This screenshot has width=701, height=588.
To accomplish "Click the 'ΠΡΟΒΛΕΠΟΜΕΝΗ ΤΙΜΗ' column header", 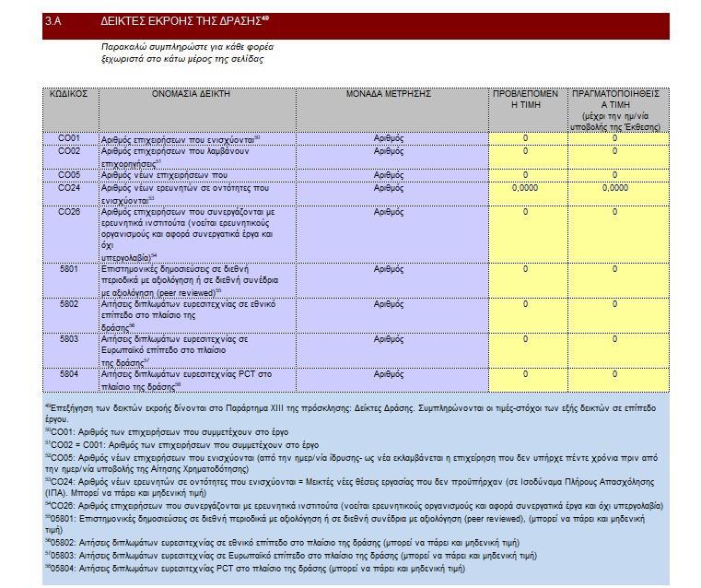I will 528,110.
